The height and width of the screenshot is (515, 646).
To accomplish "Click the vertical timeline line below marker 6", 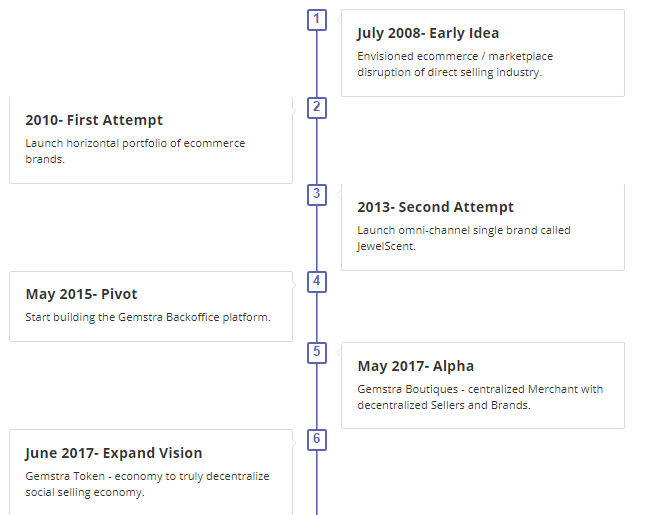I will click(317, 483).
